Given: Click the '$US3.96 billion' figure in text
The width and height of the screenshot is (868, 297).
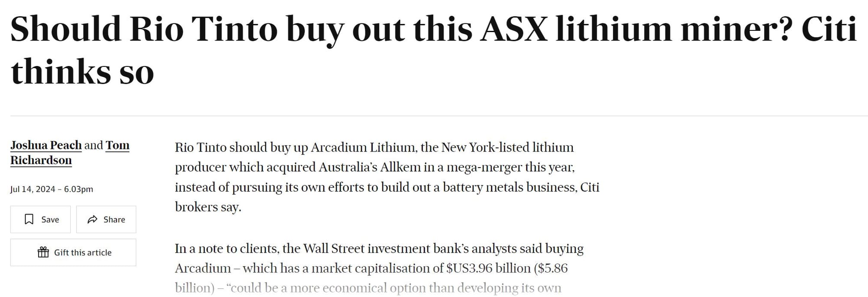Looking at the screenshot, I should [488, 268].
